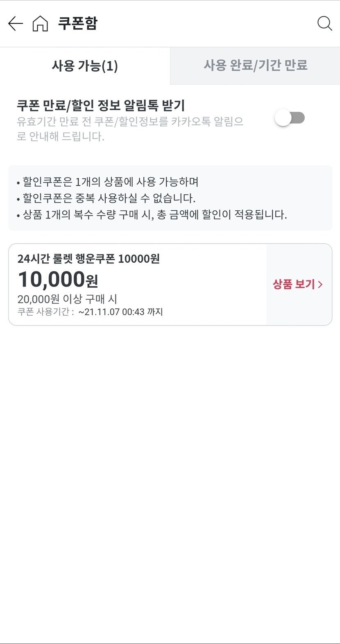The height and width of the screenshot is (644, 340).
Task: Tap the back arrow icon
Action: 16,24
